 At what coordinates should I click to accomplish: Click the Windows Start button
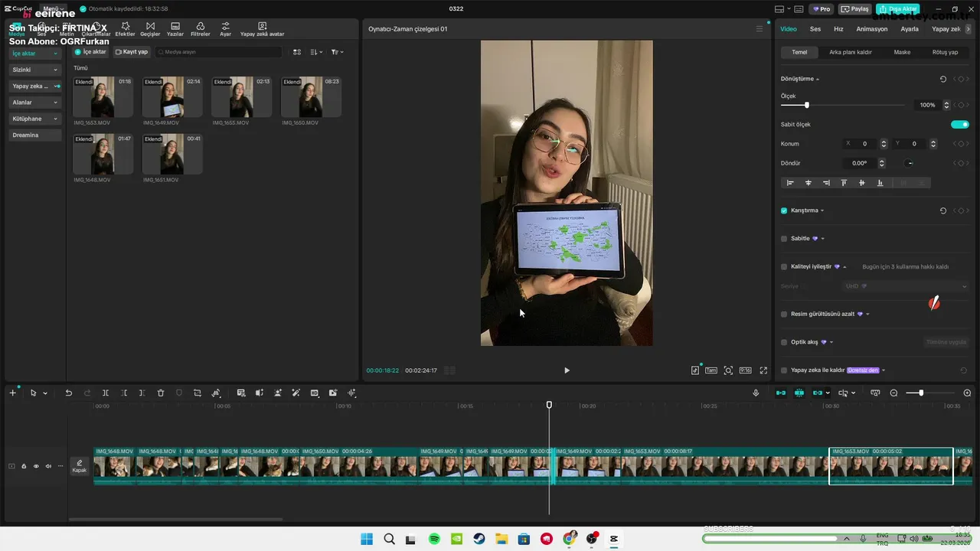(367, 539)
